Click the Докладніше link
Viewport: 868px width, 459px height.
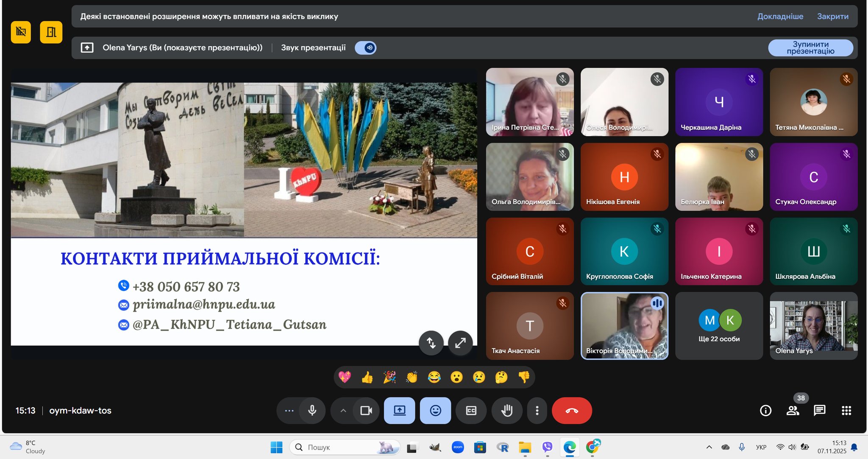(780, 16)
